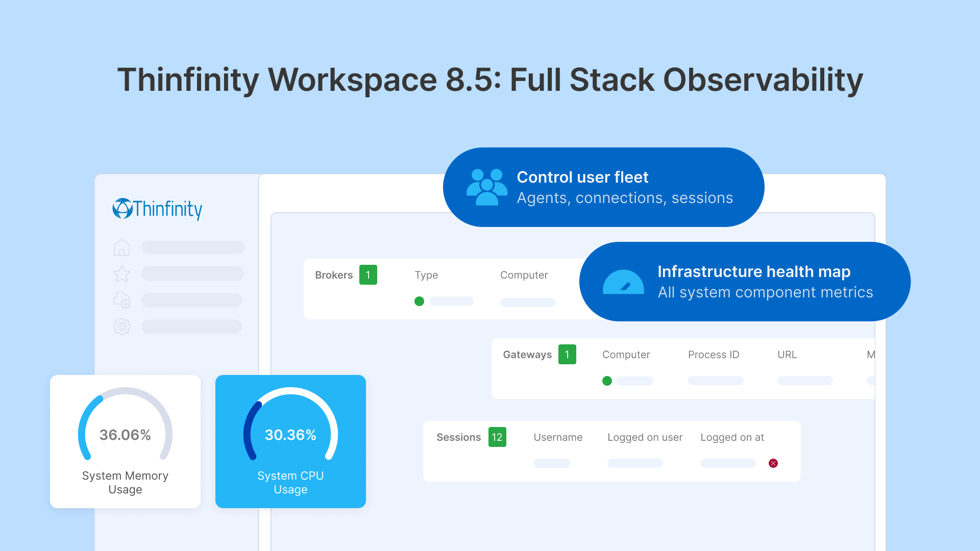This screenshot has height=551, width=980.
Task: Click the green Brokers count badge
Action: [x=368, y=275]
